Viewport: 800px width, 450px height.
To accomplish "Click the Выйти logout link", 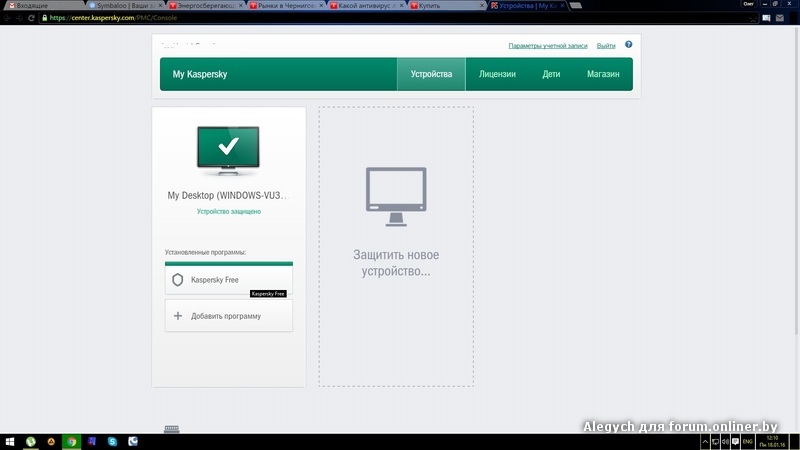I will 606,46.
